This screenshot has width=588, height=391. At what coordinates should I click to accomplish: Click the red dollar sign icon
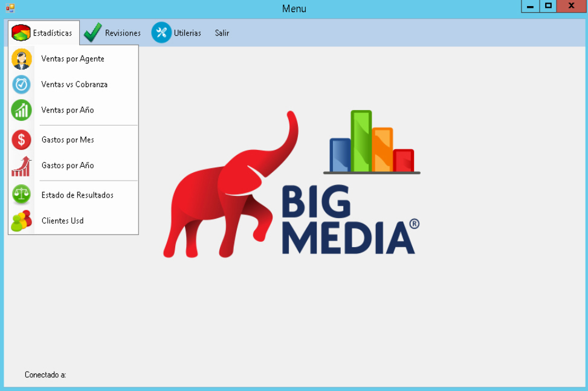[x=22, y=140]
